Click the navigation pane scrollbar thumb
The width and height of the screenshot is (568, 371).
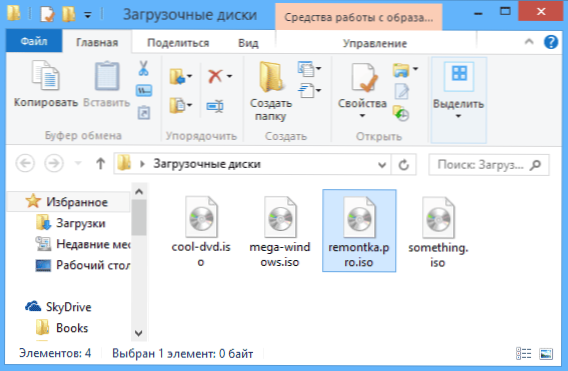tap(139, 217)
